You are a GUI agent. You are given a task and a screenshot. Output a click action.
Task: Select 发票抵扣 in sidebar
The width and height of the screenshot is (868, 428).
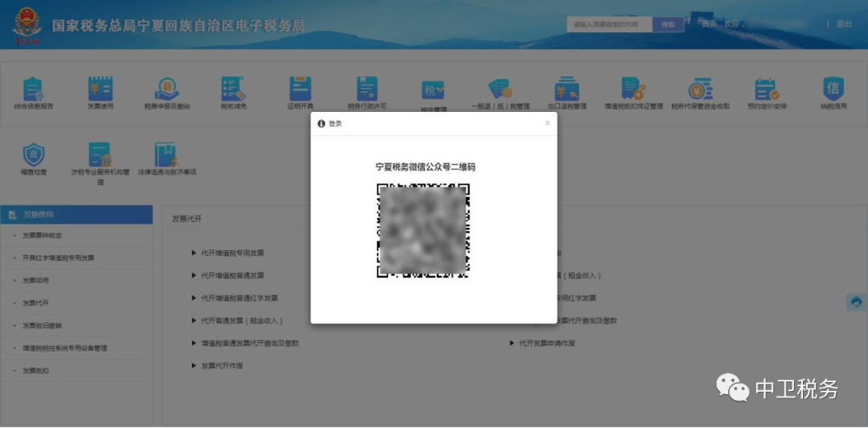click(x=35, y=371)
